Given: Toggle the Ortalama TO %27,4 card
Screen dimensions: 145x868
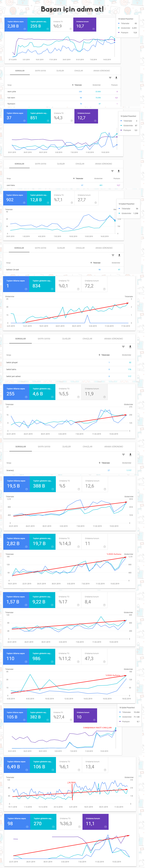Looking at the screenshot, I should [x=62, y=715].
